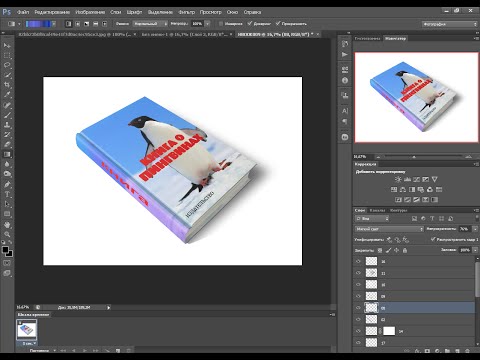The image size is (480, 360).
Task: Open the gradient picker dropdown arrow
Action: click(x=54, y=24)
